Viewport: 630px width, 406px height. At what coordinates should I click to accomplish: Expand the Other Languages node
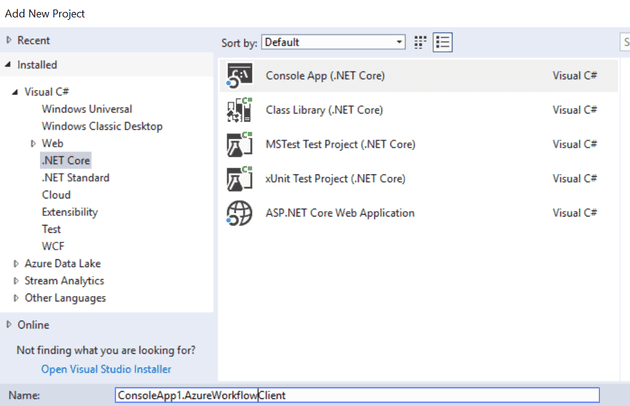click(16, 298)
